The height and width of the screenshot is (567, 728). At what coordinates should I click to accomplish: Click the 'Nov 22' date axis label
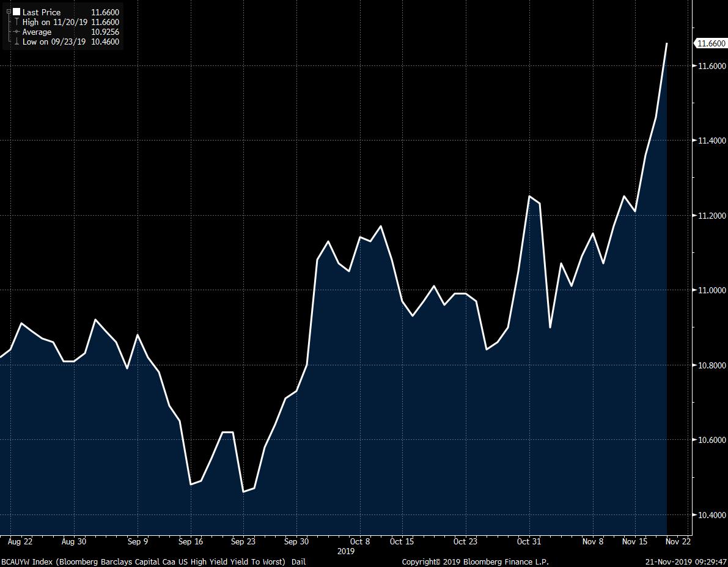pyautogui.click(x=678, y=541)
